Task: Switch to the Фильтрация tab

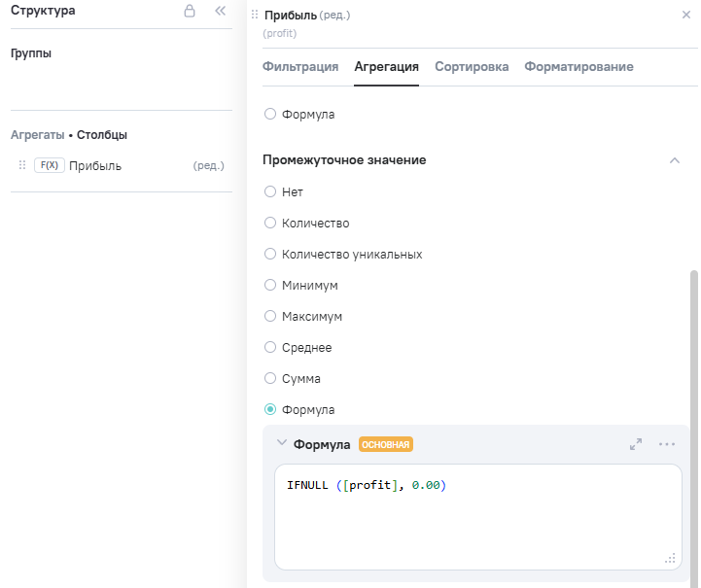Action: pos(300,67)
